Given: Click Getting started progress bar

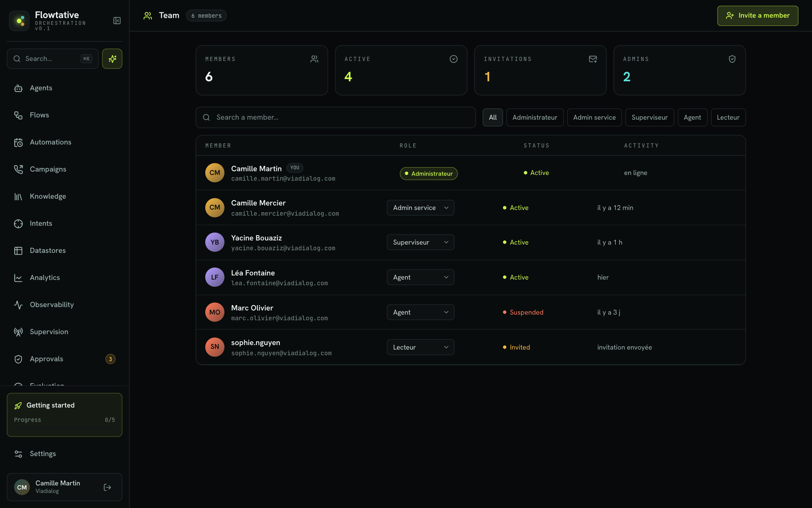Looking at the screenshot, I should pyautogui.click(x=64, y=427).
